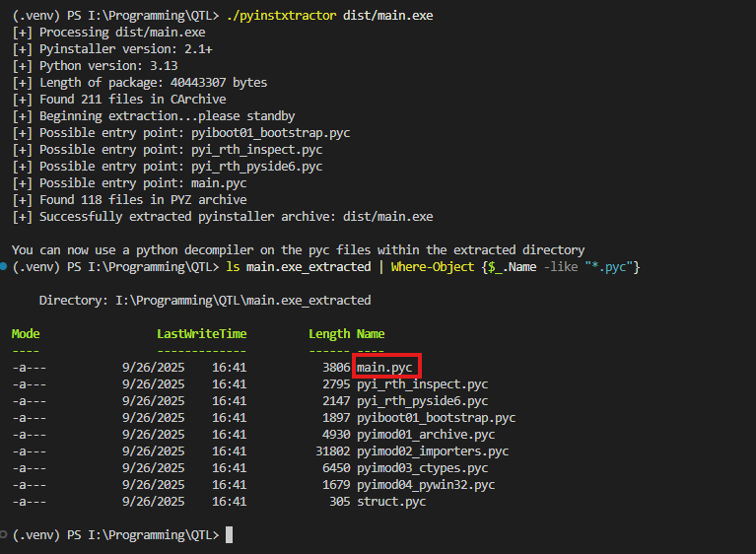Pick the pyimod02_importers.pyc entry
This screenshot has width=756, height=554.
pyautogui.click(x=433, y=451)
